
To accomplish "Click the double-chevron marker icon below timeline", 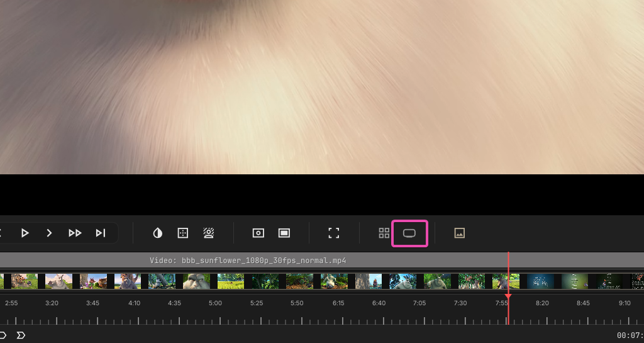I will click(21, 335).
